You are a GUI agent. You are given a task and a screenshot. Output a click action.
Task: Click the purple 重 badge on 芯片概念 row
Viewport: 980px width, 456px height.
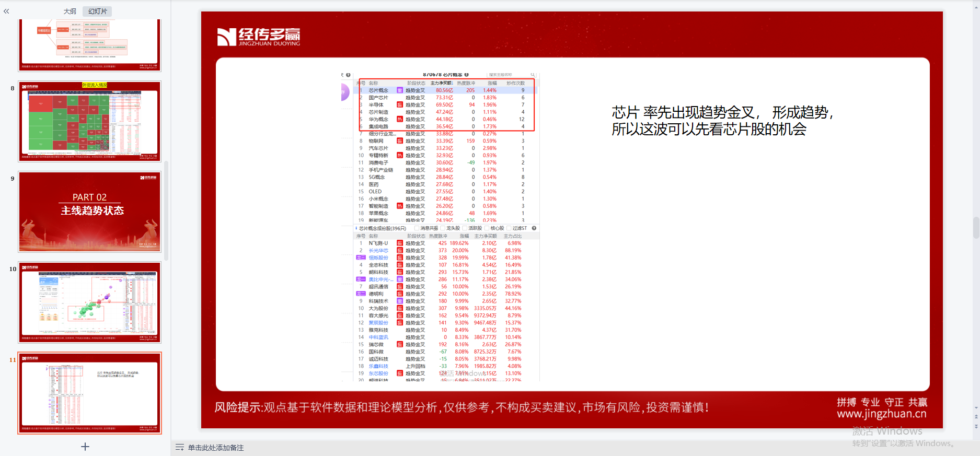[x=400, y=90]
